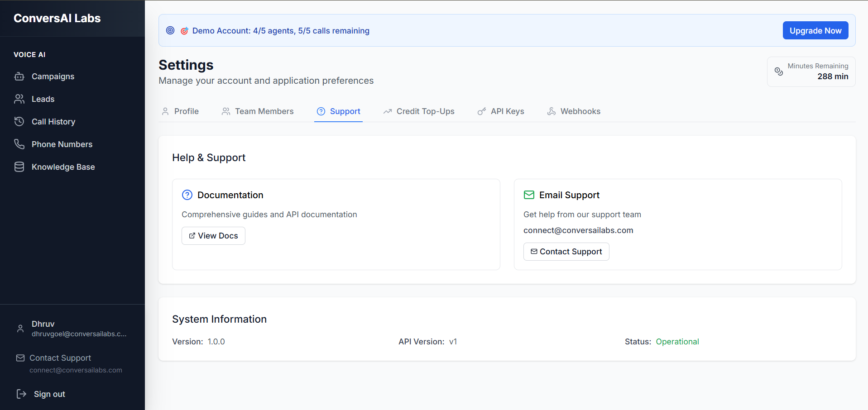Click Contact Support button in Email Support card
868x410 pixels.
[x=566, y=252]
